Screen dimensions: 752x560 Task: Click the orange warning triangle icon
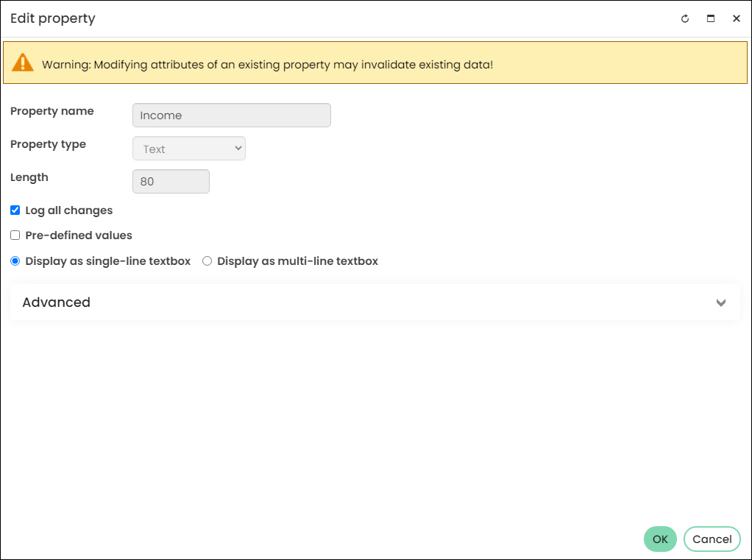[23, 63]
